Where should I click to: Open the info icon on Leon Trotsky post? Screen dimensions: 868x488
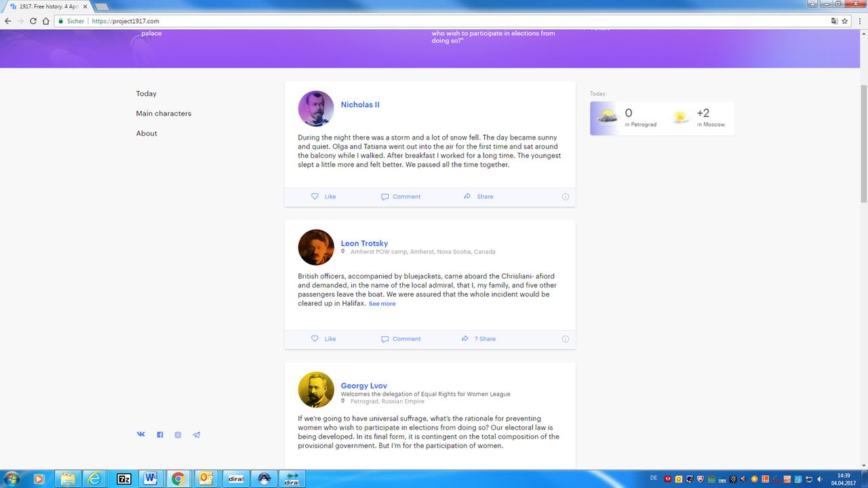pos(566,339)
